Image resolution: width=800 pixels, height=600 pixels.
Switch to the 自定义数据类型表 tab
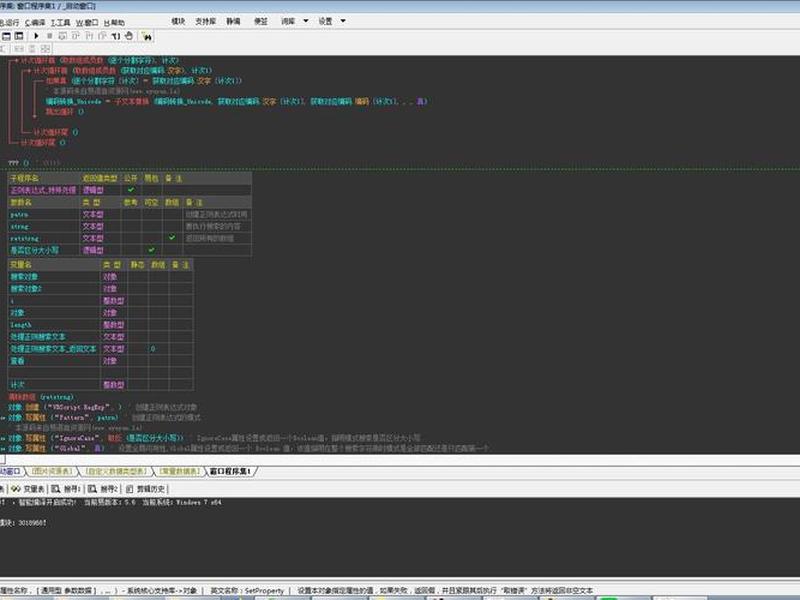116,471
